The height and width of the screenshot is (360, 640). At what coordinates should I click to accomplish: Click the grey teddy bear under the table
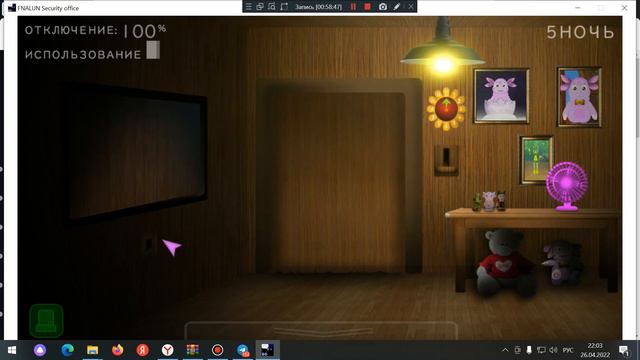[x=505, y=262]
